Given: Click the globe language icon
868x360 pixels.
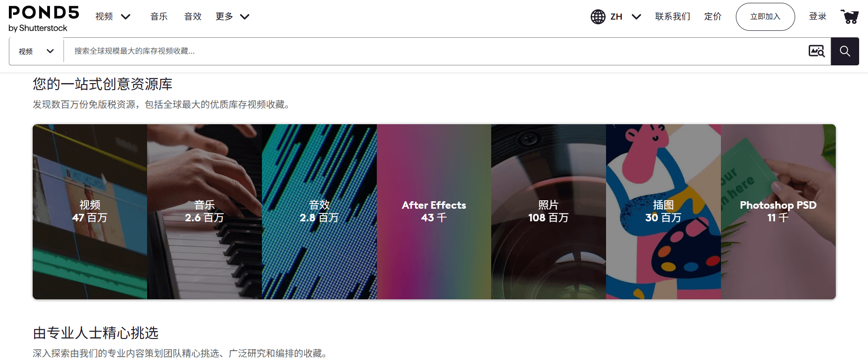Looking at the screenshot, I should click(x=598, y=17).
